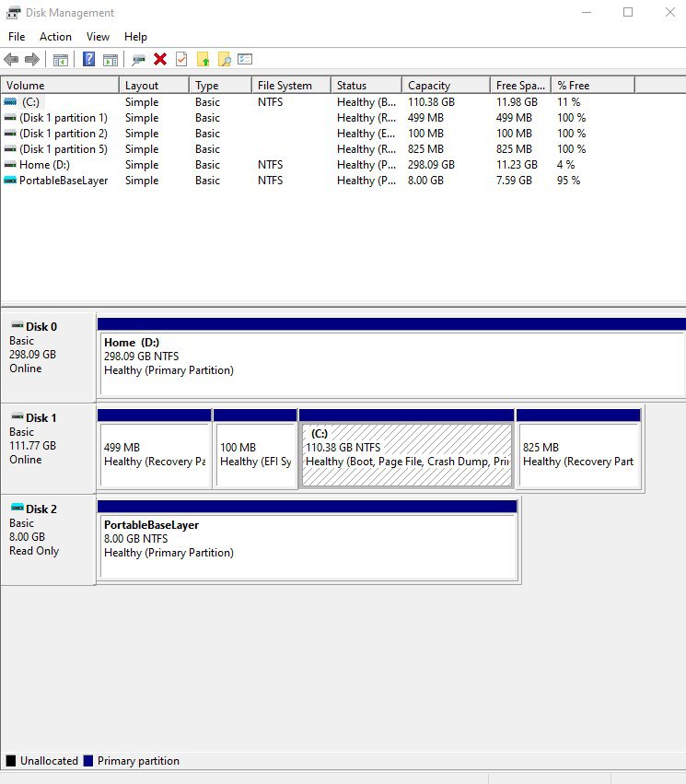Image resolution: width=686 pixels, height=784 pixels.
Task: Click the Disk Management title bar icon
Action: pos(14,13)
